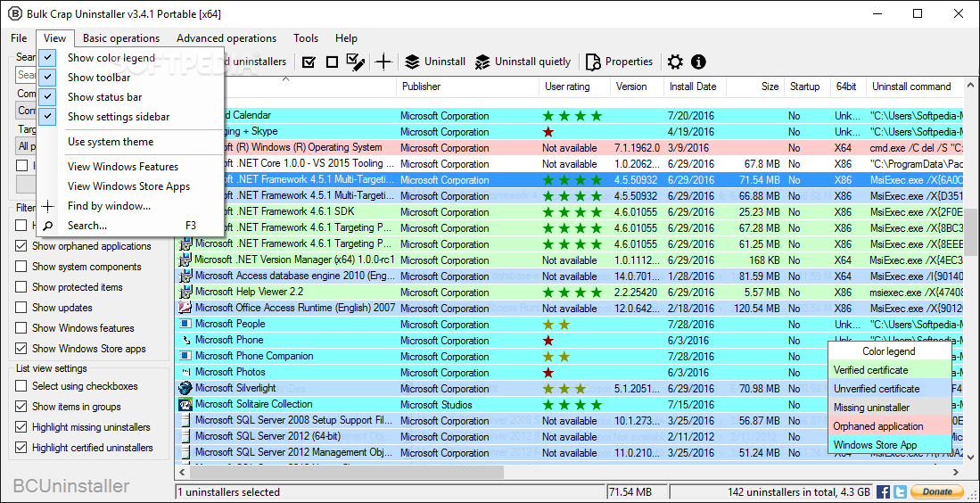Select View Windows Features menu entry
This screenshot has width=980, height=503.
(129, 167)
